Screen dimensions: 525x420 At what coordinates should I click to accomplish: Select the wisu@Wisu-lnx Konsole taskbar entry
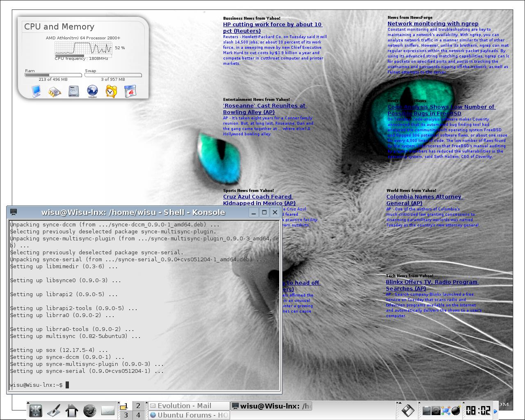tap(271, 406)
